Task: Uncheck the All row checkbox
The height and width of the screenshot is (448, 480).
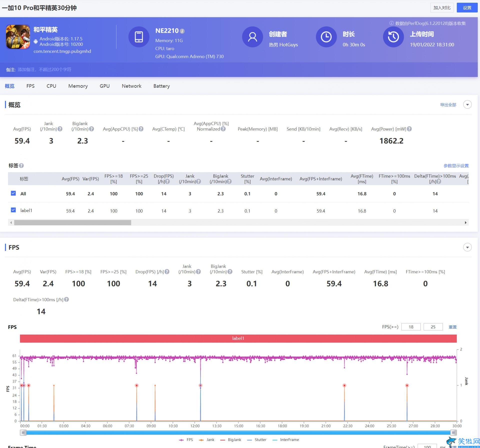Action: pos(13,193)
